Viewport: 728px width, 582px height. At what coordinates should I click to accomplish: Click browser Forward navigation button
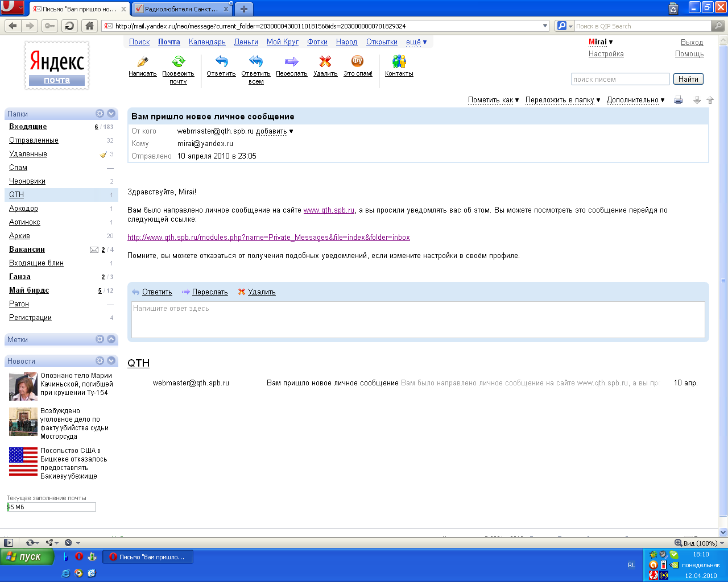tap(30, 26)
